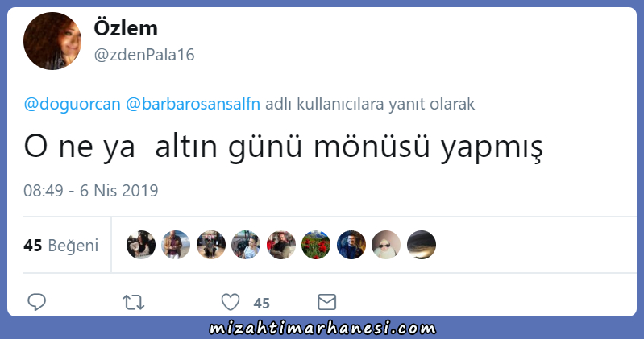Open the @doguorcan mention link
This screenshot has width=644, height=339.
(x=73, y=104)
